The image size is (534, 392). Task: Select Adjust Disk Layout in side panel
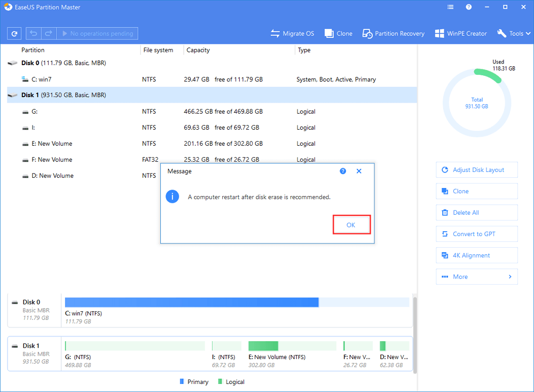click(477, 170)
